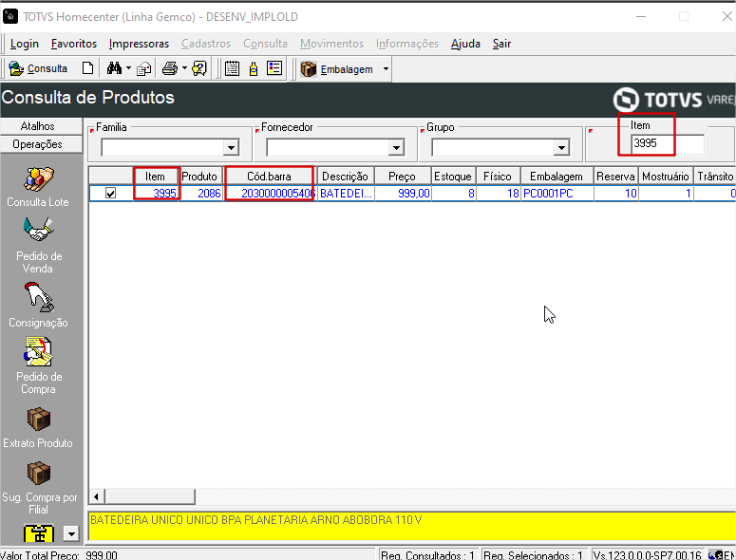The width and height of the screenshot is (736, 560).
Task: Click the Mostruário column header
Action: [666, 177]
